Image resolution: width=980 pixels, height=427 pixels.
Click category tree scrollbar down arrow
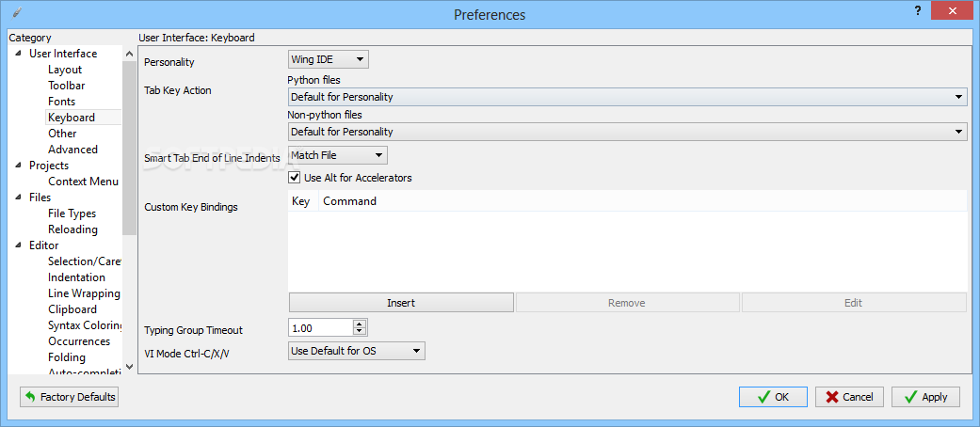129,367
